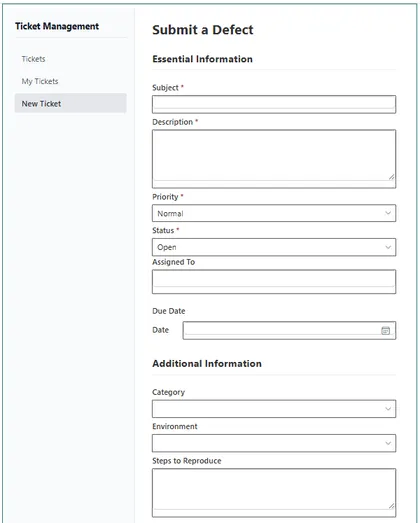Click the Ticket Management heading

[x=57, y=26]
